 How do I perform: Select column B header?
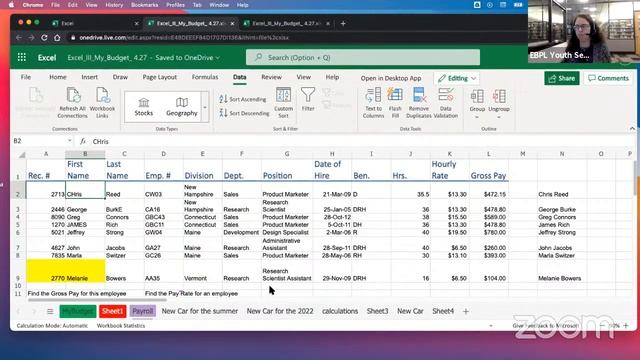tap(85, 154)
